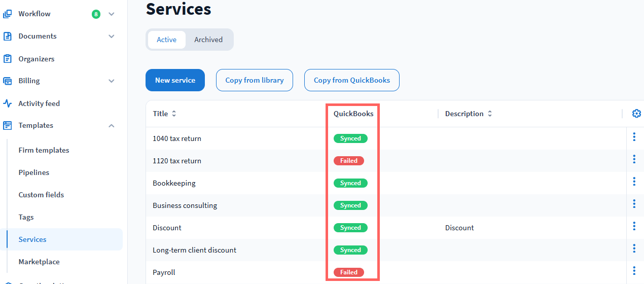Open Pipelines in the Templates submenu

(34, 172)
